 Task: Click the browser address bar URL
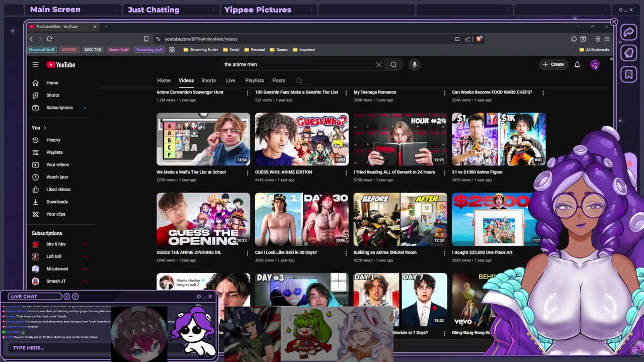click(201, 39)
